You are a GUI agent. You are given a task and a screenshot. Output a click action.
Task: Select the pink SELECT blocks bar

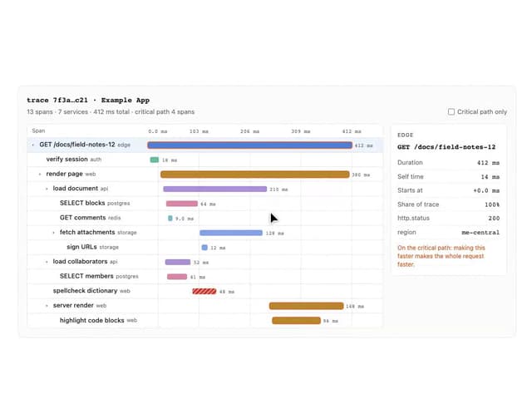(182, 204)
